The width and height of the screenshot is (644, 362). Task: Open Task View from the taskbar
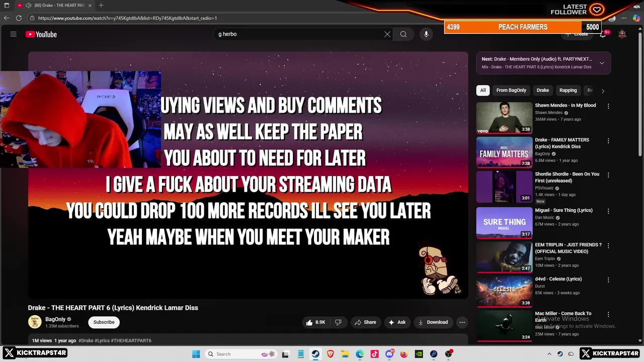pyautogui.click(x=285, y=354)
